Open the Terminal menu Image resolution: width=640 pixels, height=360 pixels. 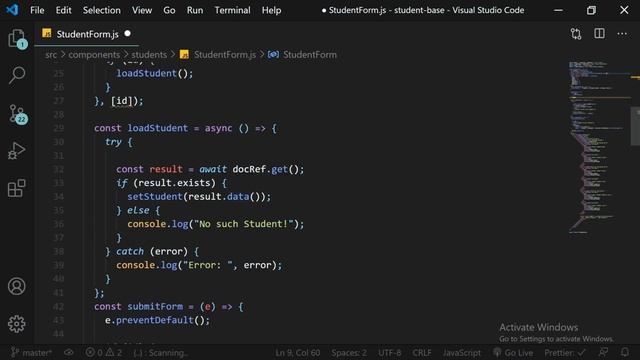tap(232, 10)
